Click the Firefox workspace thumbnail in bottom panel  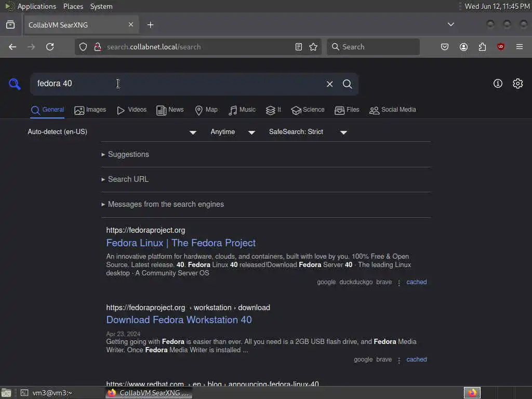coord(472,393)
